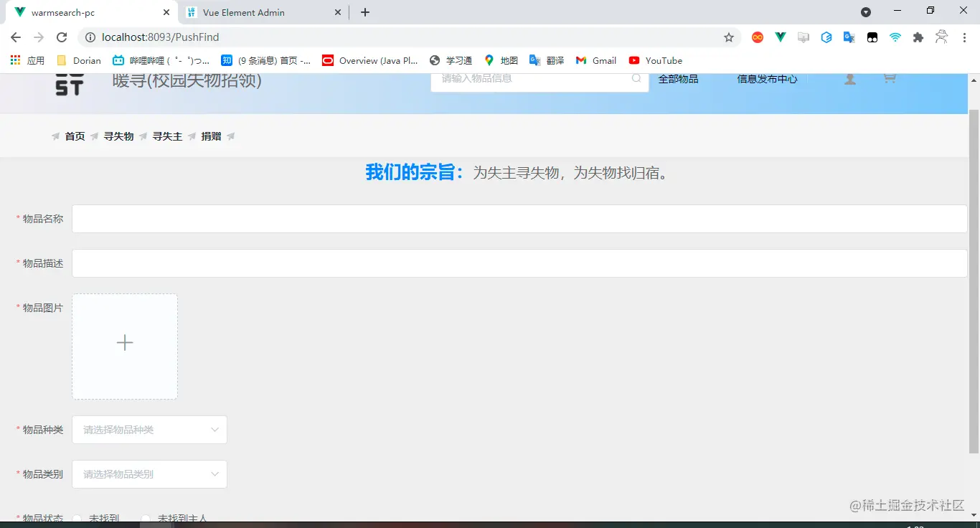Open the 应用 apps grid bookmark
This screenshot has height=528, width=980.
pos(27,60)
